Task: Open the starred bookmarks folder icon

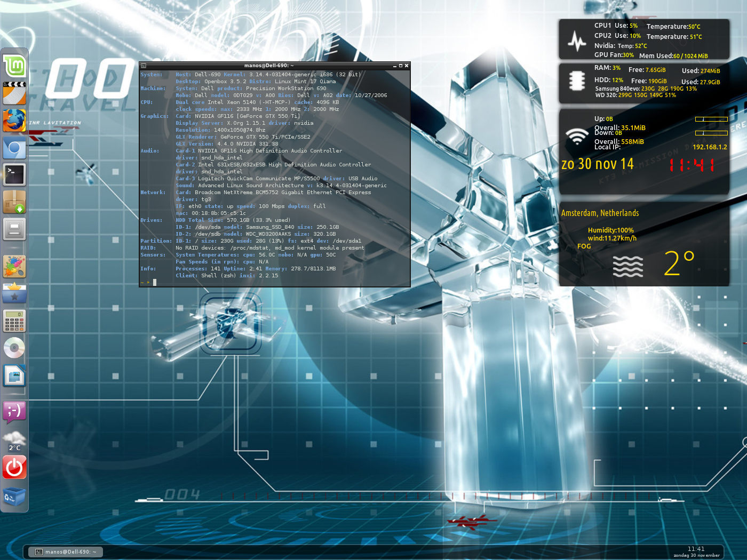Action: click(x=14, y=293)
